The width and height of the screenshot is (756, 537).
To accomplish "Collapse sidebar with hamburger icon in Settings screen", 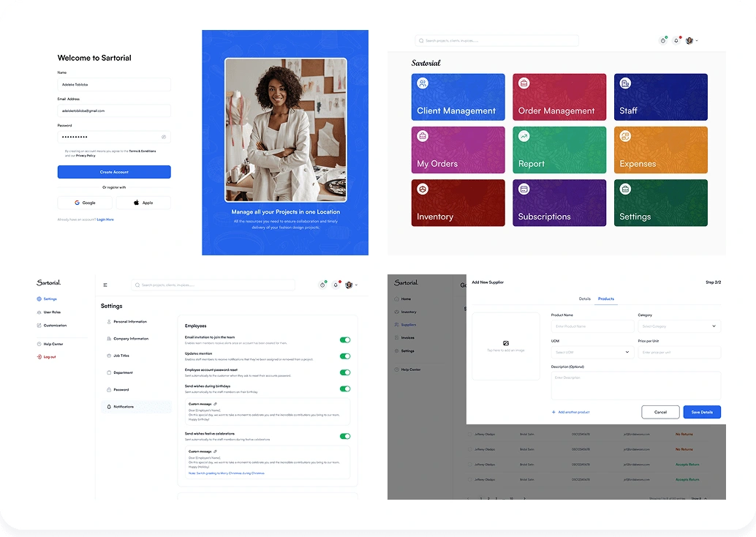I will (x=105, y=285).
